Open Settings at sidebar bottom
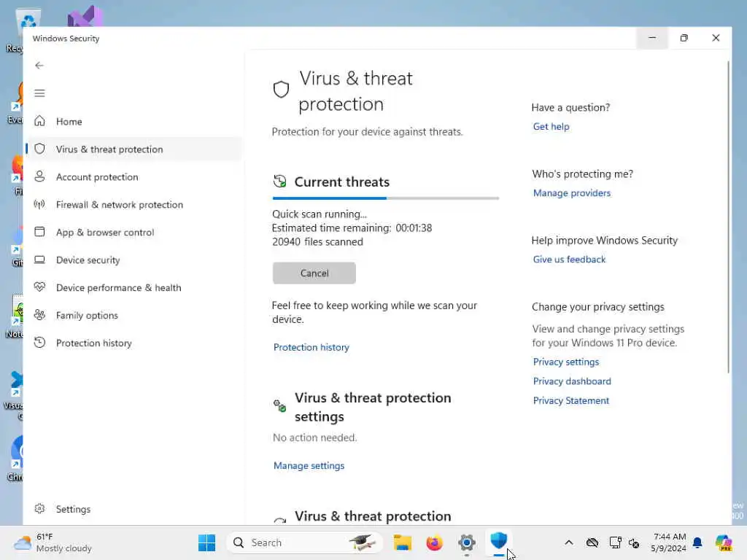 [135, 508]
